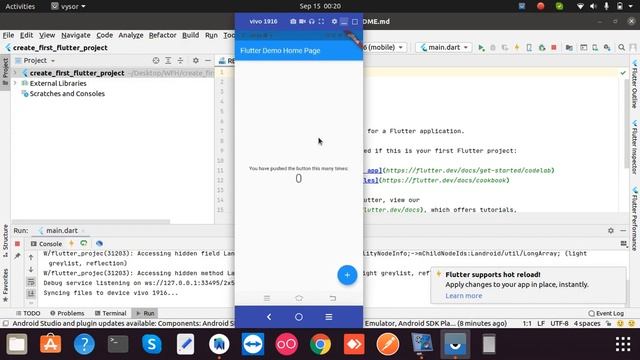The height and width of the screenshot is (360, 640).
Task: Open the Refactor menu
Action: coord(162,35)
